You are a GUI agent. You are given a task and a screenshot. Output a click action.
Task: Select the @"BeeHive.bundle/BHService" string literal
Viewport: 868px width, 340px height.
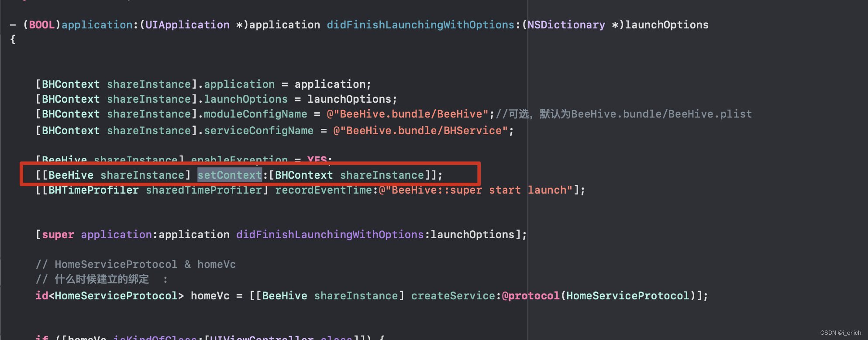(420, 131)
